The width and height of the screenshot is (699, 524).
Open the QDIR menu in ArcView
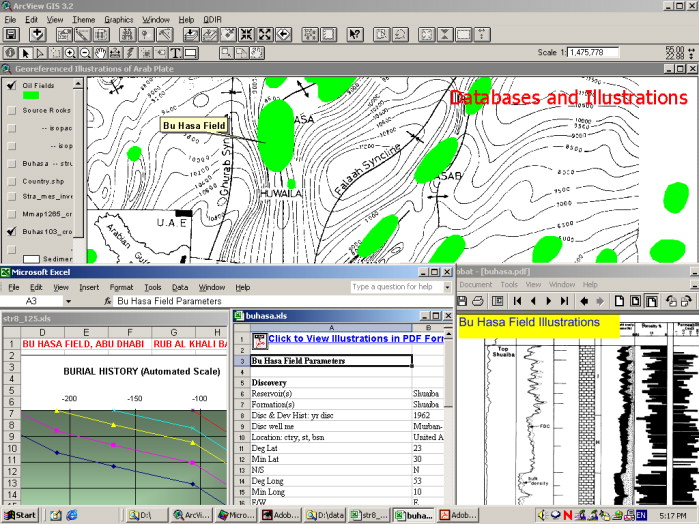coord(212,20)
